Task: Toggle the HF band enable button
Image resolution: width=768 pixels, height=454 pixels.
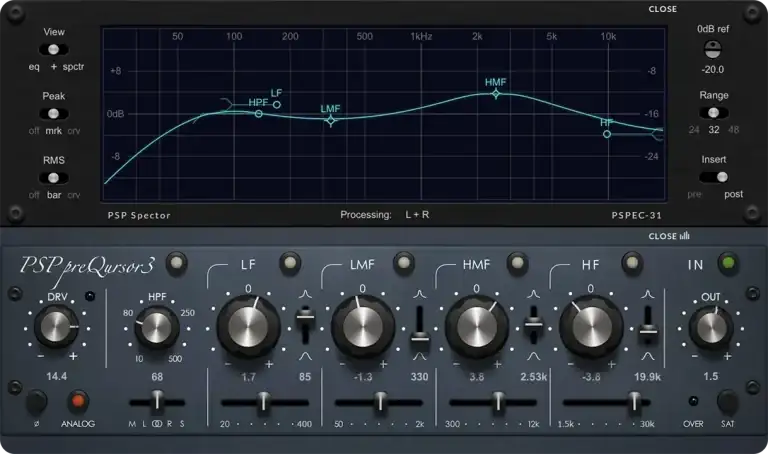Action: click(x=632, y=263)
